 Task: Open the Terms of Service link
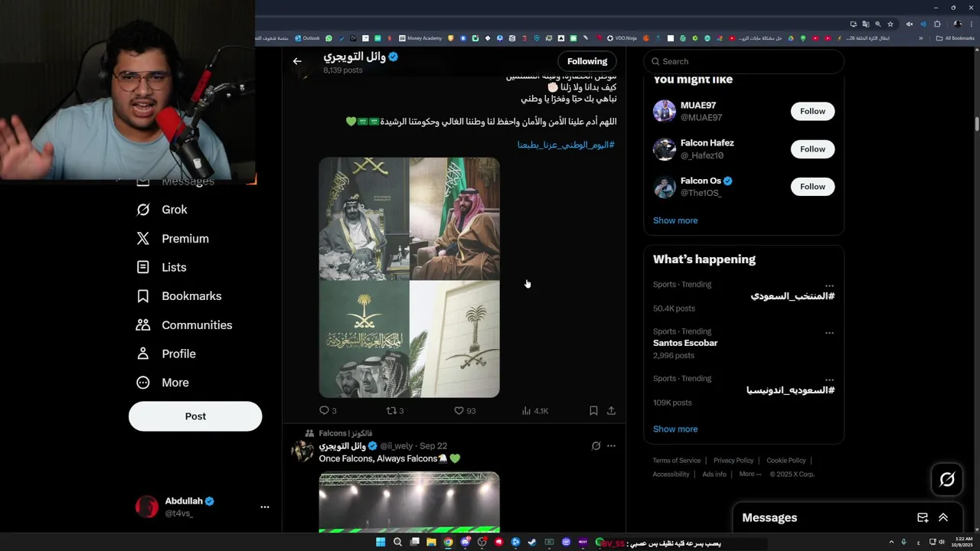tap(677, 461)
